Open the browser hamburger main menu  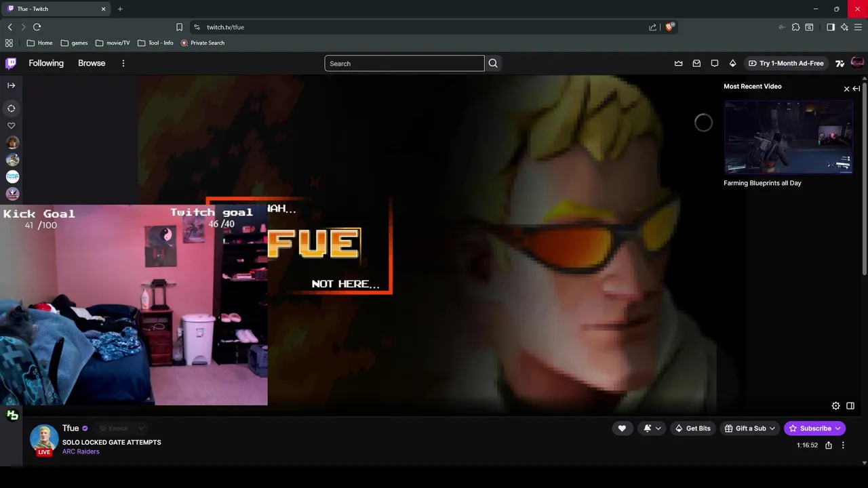[858, 27]
